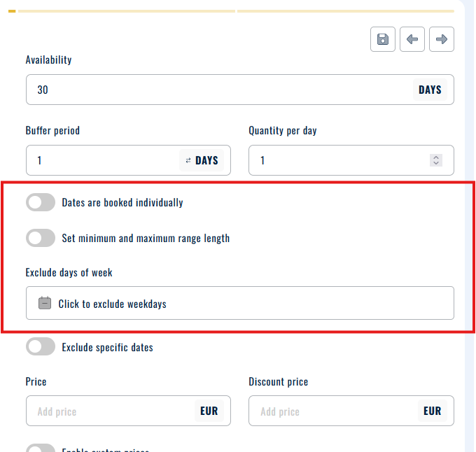Image resolution: width=476 pixels, height=452 pixels.
Task: Open the Click to exclude weekdays selector
Action: coord(239,304)
